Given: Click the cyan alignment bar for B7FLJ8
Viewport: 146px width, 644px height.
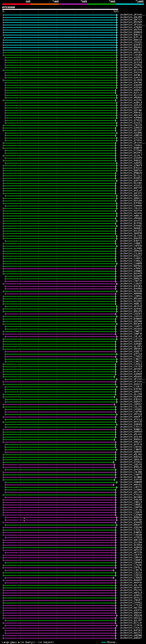Looking at the screenshot, I should pyautogui.click(x=61, y=37).
